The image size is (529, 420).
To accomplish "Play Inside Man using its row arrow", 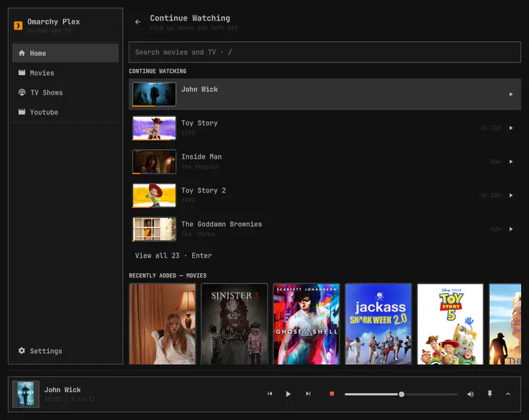I will (511, 162).
